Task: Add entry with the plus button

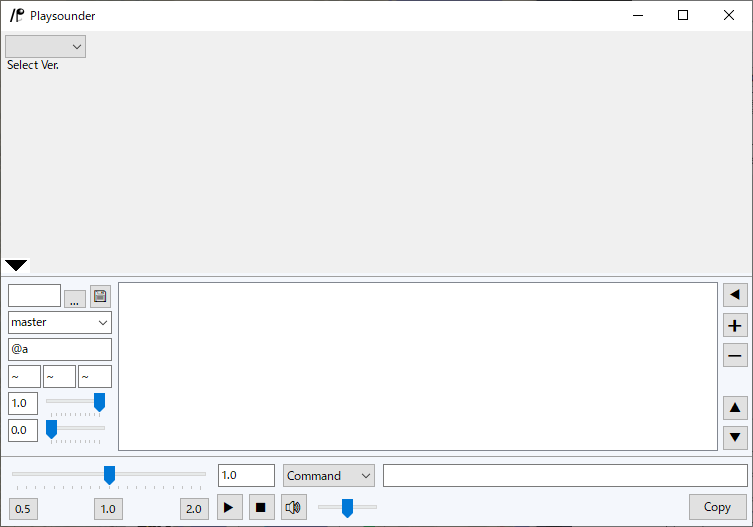Action: [735, 326]
